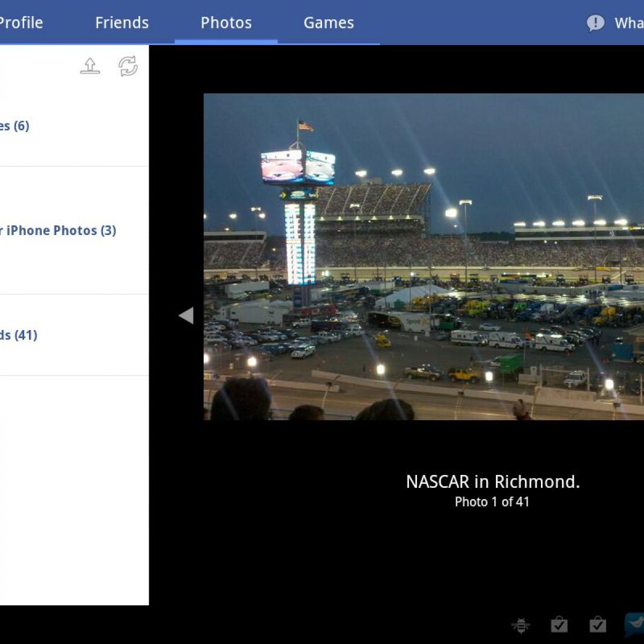Open the Friends tab

(122, 23)
